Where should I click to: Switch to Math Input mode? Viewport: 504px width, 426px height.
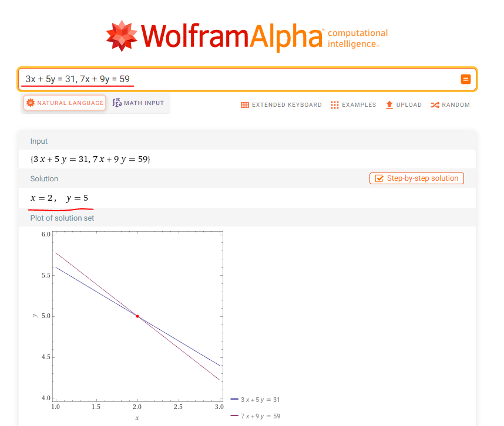[138, 103]
